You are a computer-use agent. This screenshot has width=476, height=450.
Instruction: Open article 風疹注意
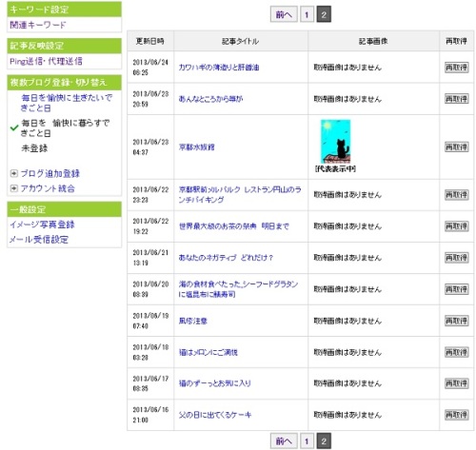193,321
